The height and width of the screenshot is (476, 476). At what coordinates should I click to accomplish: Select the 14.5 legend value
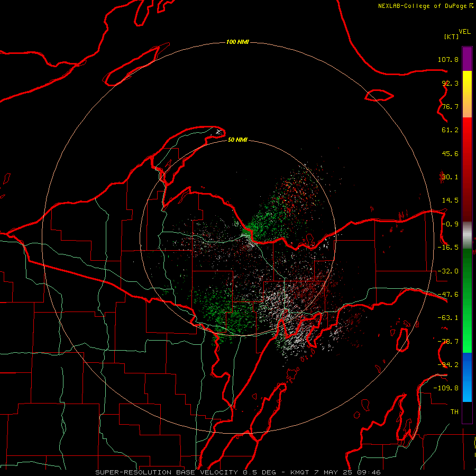tap(450, 200)
